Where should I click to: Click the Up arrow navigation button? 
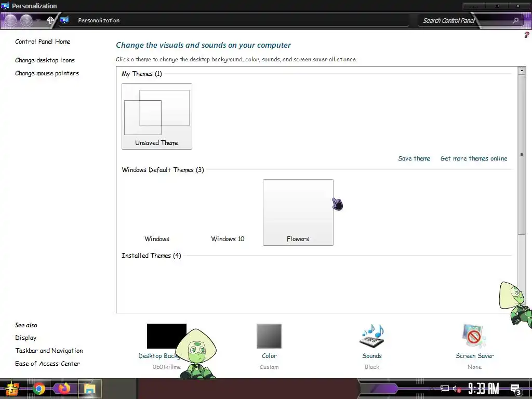pos(50,21)
